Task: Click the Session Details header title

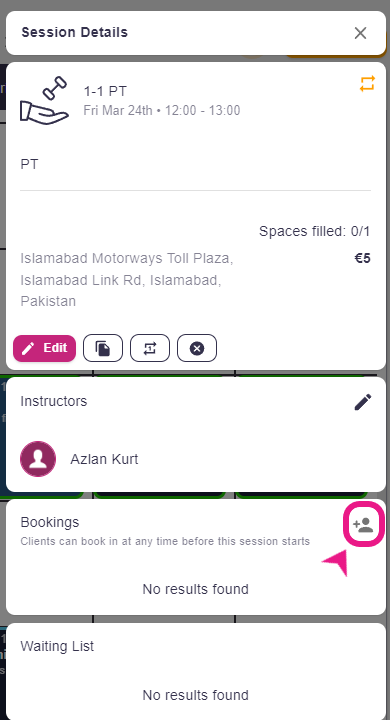Action: [x=74, y=32]
